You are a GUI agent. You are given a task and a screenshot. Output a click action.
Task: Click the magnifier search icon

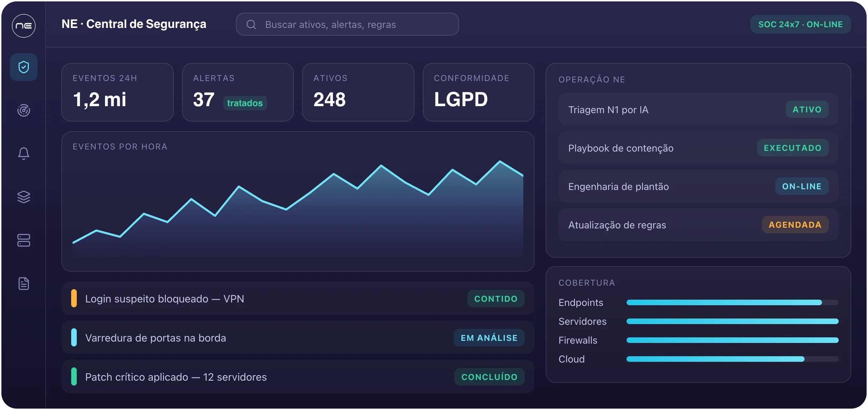click(251, 24)
